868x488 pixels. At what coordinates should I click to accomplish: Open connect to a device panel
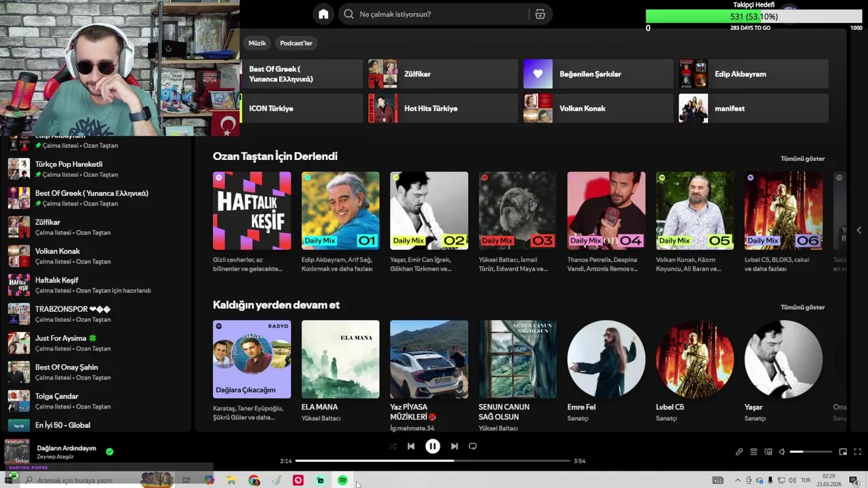coord(768,451)
